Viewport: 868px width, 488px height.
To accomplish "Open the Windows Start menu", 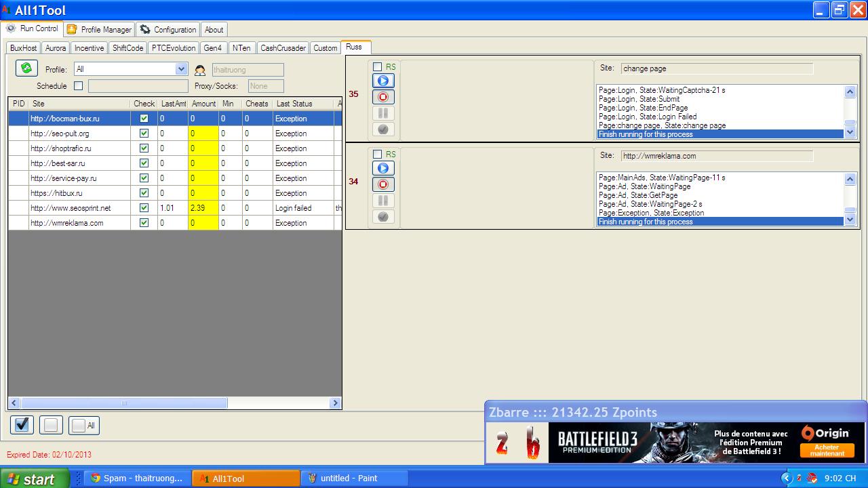I will click(x=35, y=479).
